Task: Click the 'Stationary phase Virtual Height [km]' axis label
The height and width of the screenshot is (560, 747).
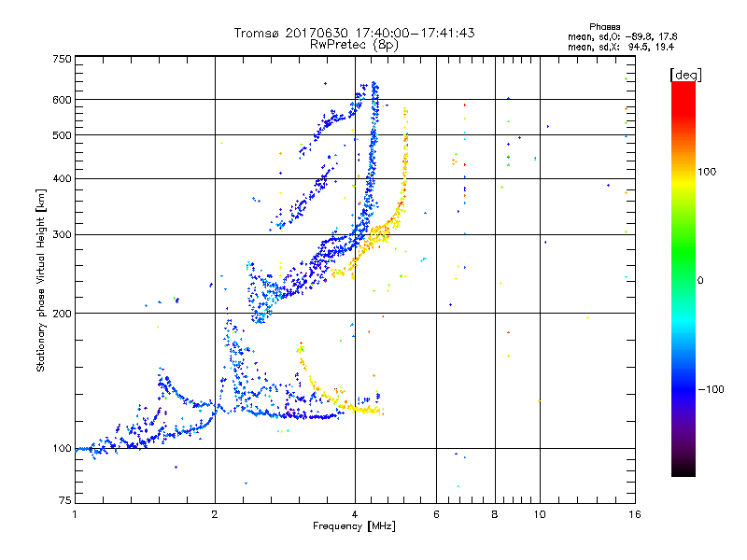Action: click(x=41, y=281)
